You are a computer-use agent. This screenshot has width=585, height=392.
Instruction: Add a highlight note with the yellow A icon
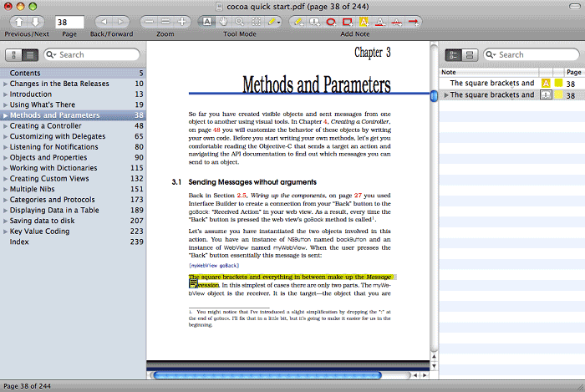pyautogui.click(x=364, y=22)
